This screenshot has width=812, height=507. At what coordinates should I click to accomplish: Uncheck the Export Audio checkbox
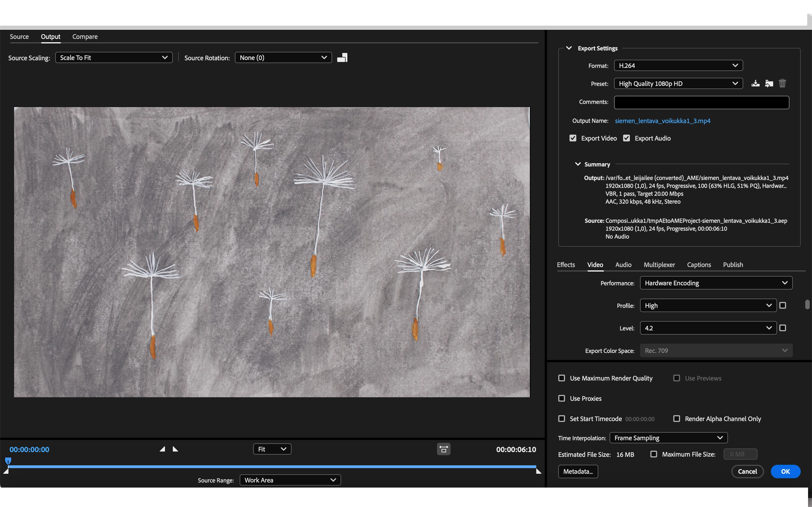[626, 138]
